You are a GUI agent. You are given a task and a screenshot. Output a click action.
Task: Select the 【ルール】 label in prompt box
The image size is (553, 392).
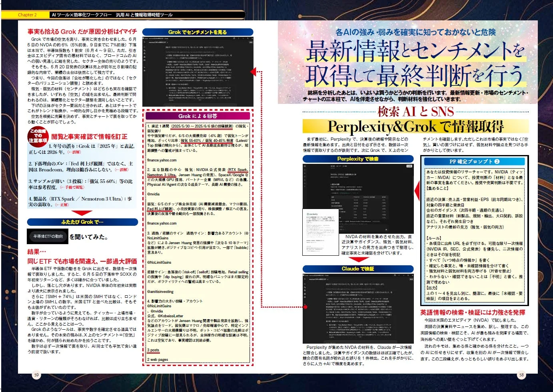(x=433, y=238)
